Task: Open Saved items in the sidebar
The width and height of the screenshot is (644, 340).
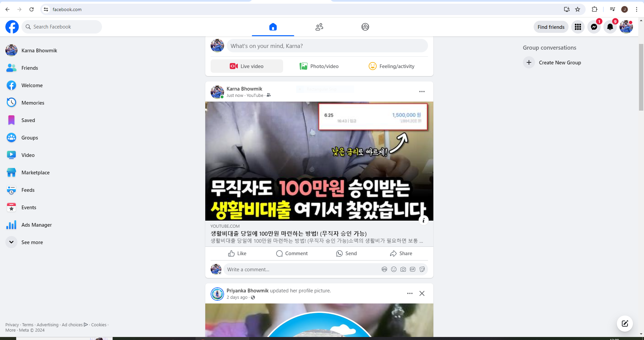Action: [28, 120]
